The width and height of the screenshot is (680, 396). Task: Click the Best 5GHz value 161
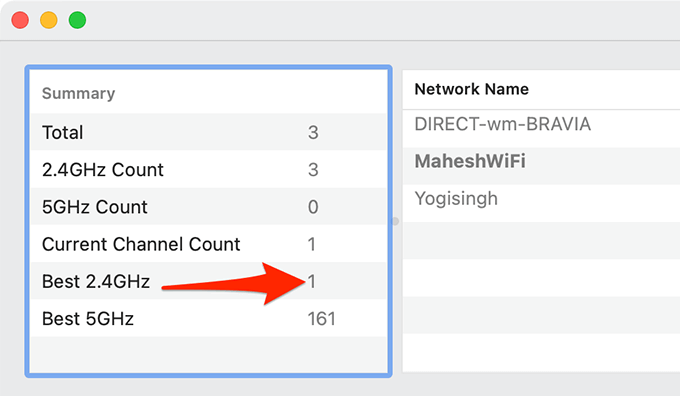pyautogui.click(x=321, y=319)
